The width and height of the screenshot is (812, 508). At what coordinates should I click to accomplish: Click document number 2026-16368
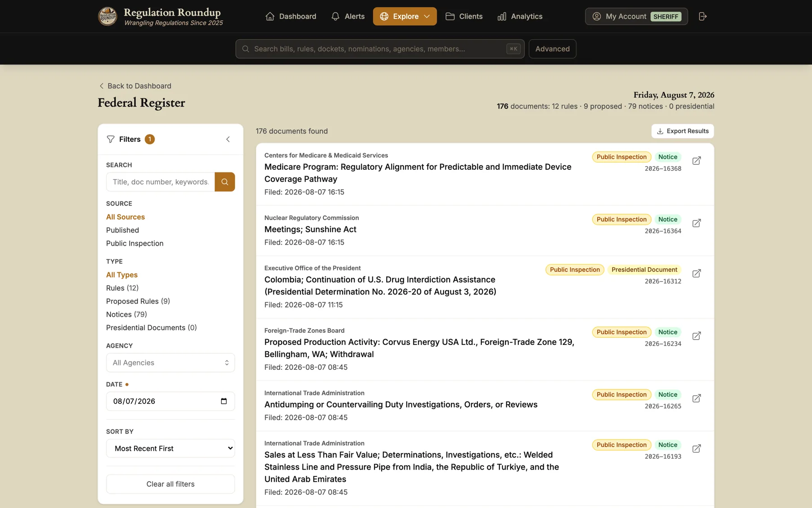[663, 168]
